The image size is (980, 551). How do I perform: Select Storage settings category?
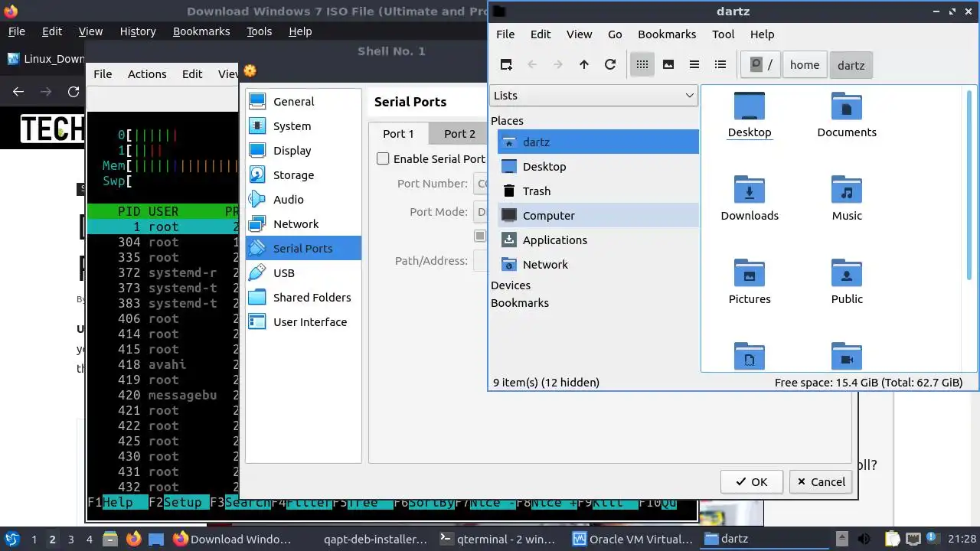(303, 174)
